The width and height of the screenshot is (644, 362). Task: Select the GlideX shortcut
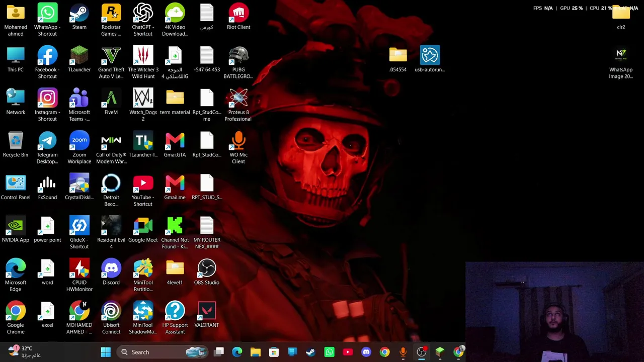pyautogui.click(x=79, y=233)
